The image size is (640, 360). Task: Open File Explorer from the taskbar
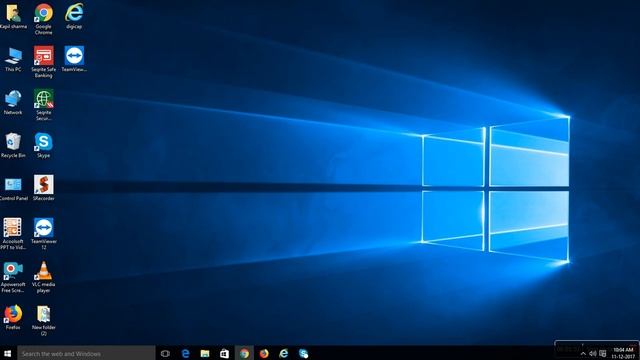pos(205,353)
